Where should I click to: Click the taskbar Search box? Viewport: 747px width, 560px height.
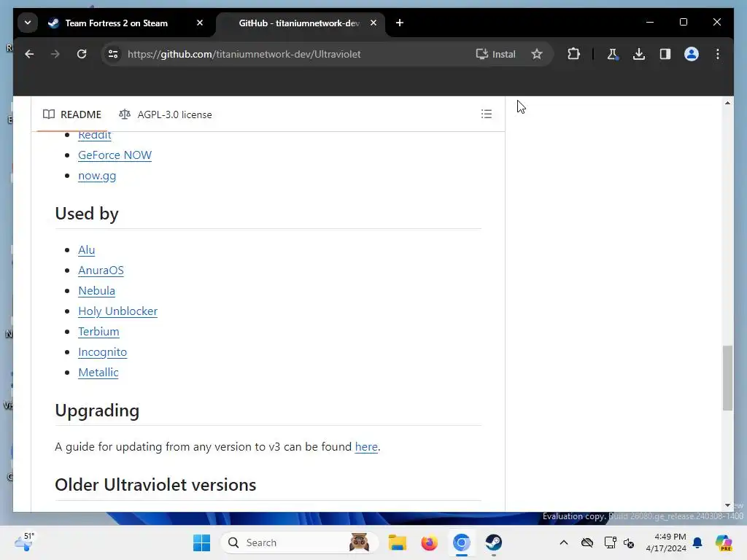coord(299,542)
